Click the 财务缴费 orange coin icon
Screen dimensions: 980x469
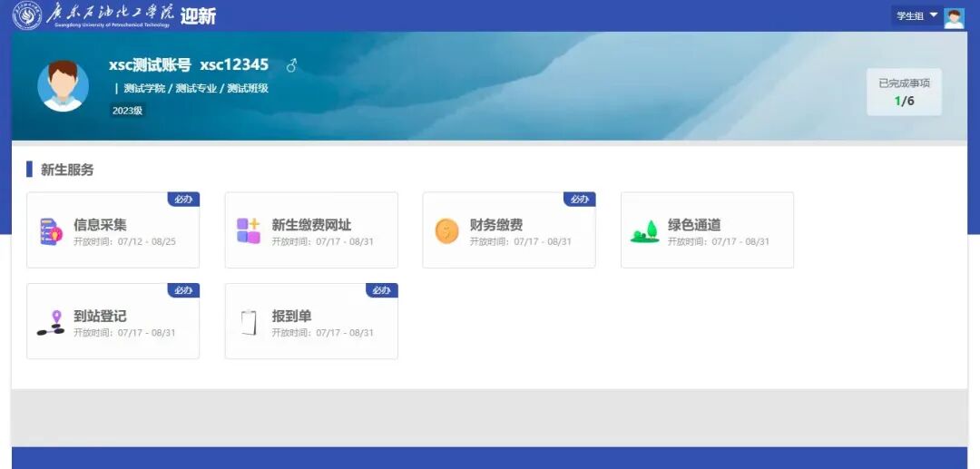446,231
